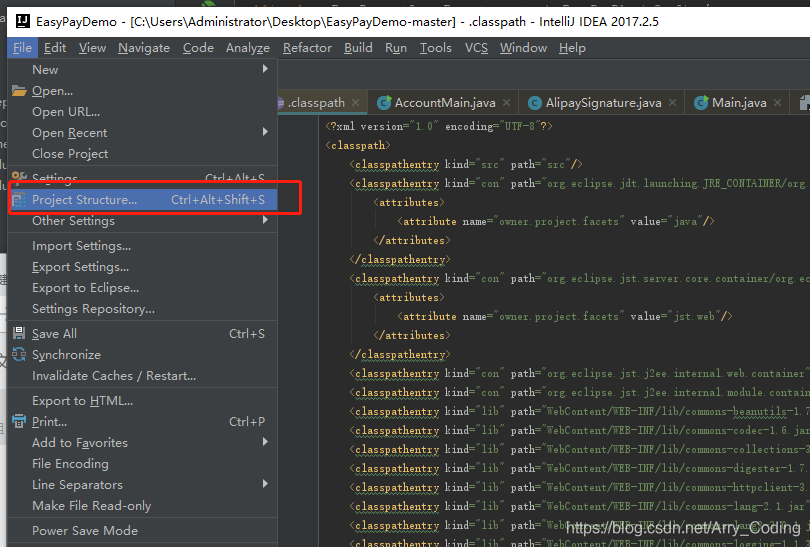
Task: Click the attribute value="java" line
Action: pos(556,222)
